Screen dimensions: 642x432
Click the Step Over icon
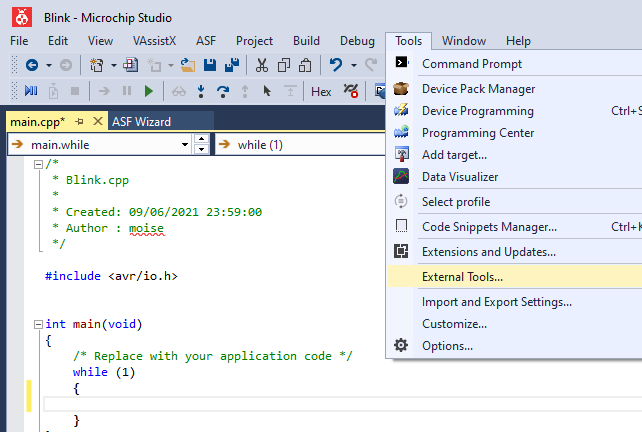pos(223,91)
